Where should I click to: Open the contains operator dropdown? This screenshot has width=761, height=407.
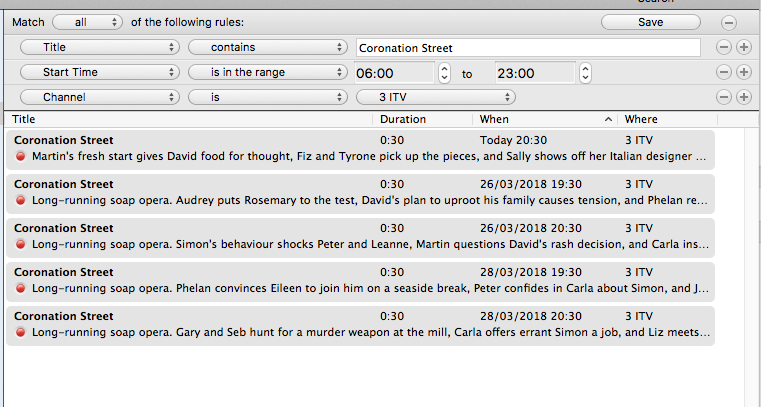[268, 47]
